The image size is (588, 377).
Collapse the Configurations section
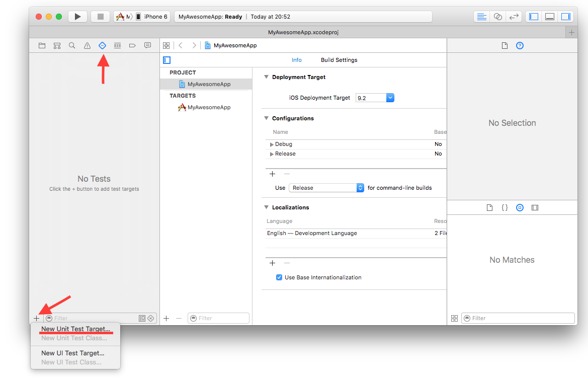(266, 118)
